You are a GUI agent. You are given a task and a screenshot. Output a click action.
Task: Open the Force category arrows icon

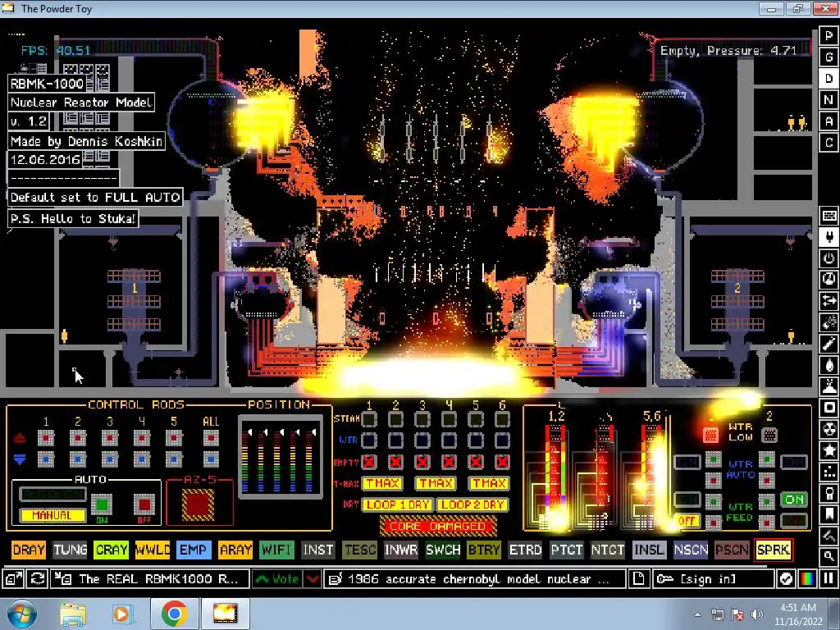(829, 301)
